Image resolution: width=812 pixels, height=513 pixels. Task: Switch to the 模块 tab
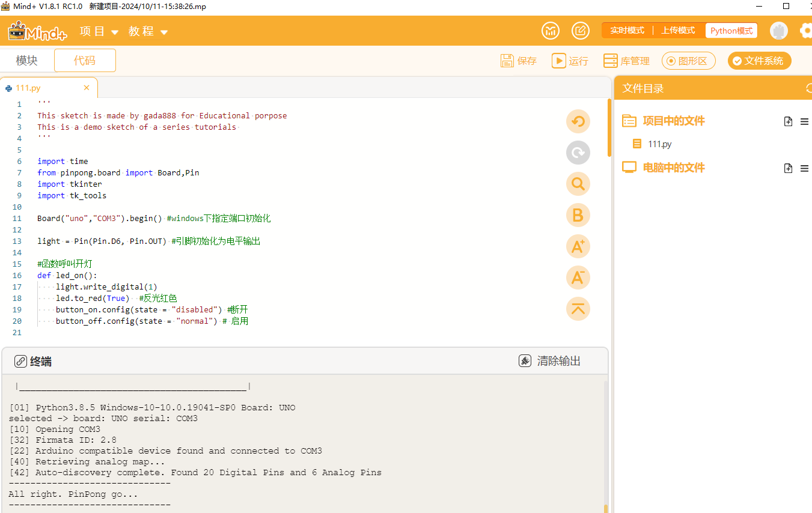pos(26,61)
